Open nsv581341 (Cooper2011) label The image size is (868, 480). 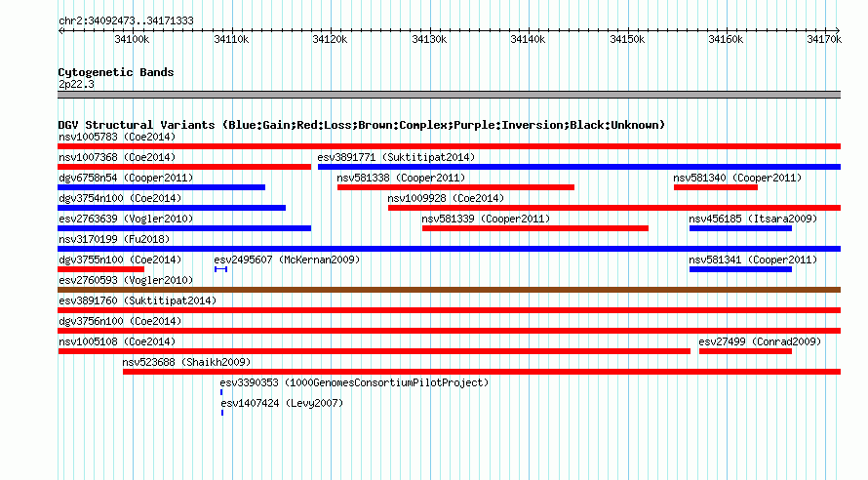click(753, 260)
